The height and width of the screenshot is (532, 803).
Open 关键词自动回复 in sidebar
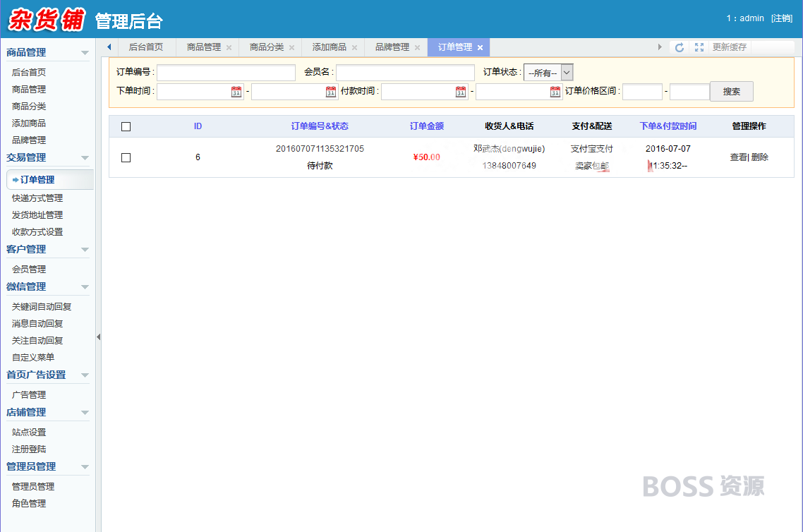point(42,307)
